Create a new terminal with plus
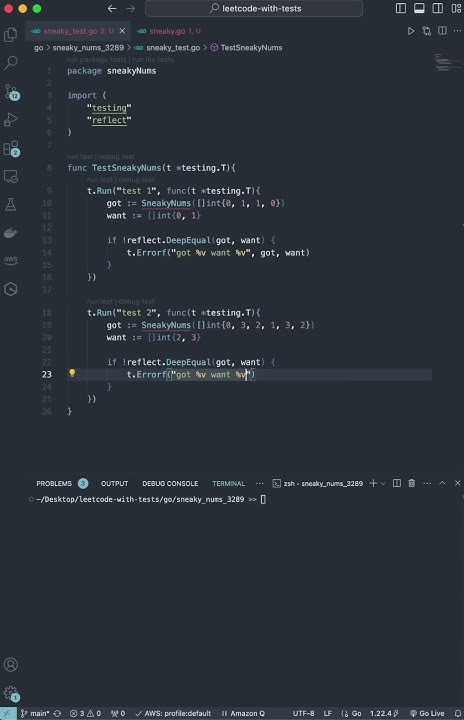Screen dimensions: 464x720 373,483
